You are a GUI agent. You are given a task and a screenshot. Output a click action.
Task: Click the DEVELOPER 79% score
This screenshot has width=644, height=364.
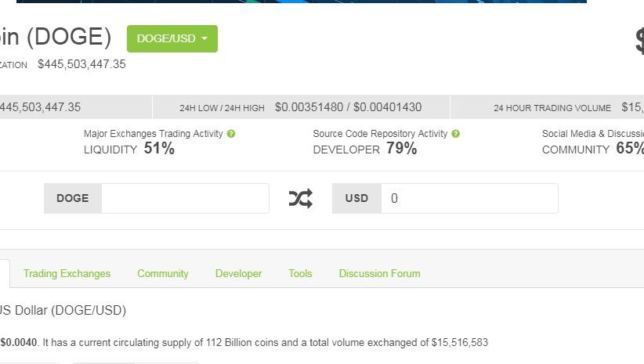[365, 149]
